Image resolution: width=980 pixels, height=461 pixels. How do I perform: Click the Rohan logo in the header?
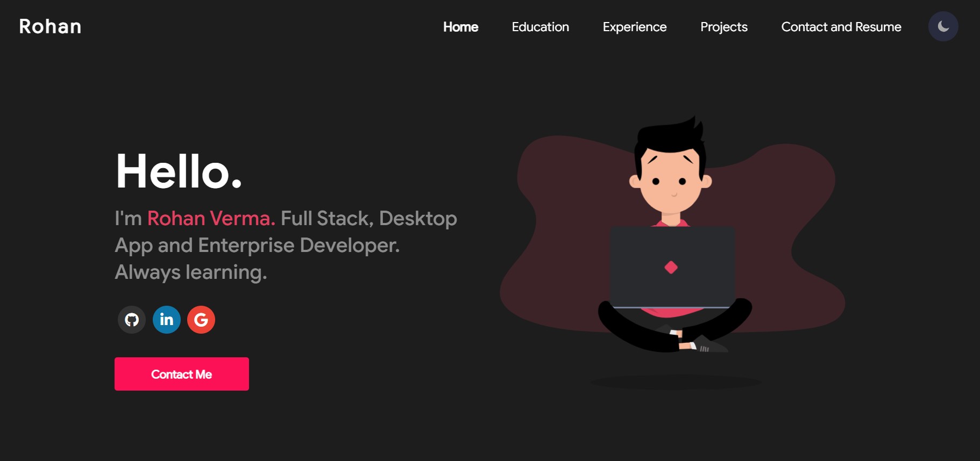[50, 27]
